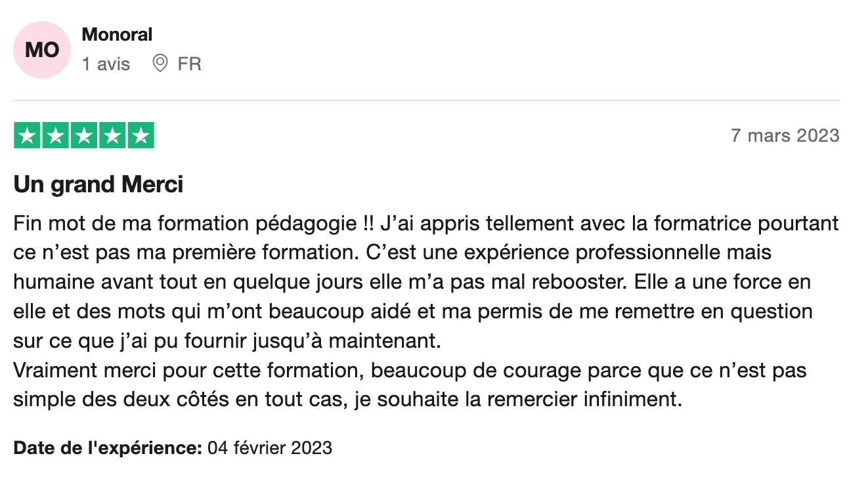The height and width of the screenshot is (479, 868).
Task: Click the "1 avis" review count
Action: (106, 64)
